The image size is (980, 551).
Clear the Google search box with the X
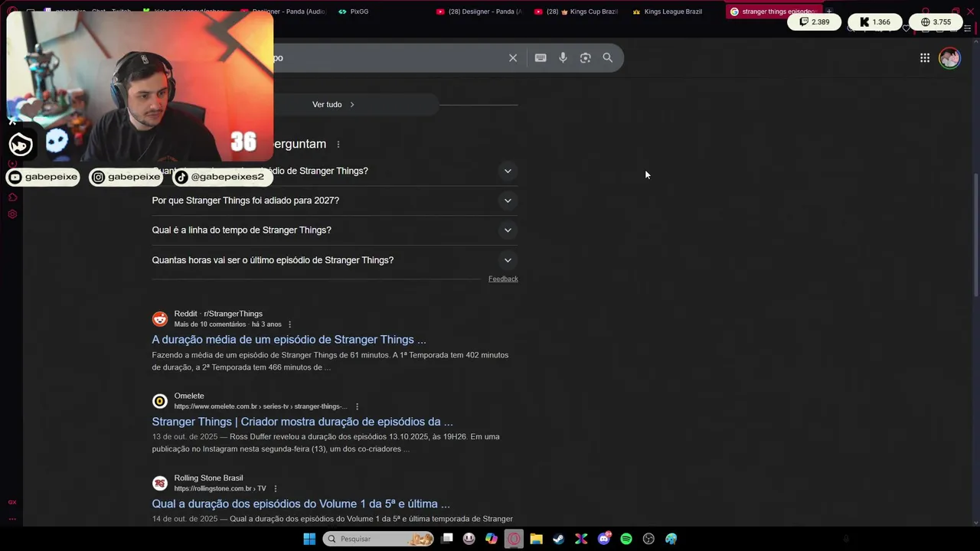(513, 58)
